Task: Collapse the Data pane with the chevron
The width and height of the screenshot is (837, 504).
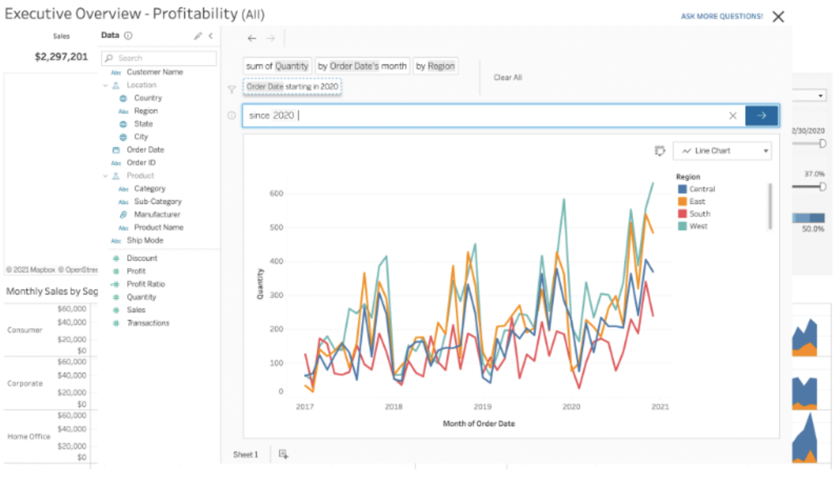Action: pyautogui.click(x=211, y=36)
